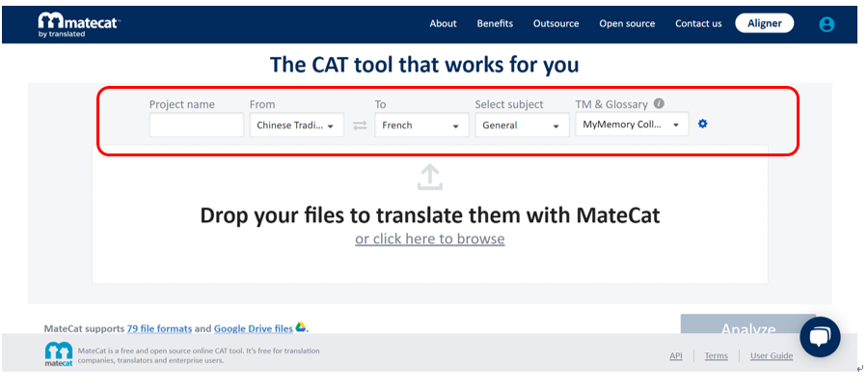This screenshot has width=868, height=390.
Task: Focus the Project name input field
Action: [x=197, y=125]
